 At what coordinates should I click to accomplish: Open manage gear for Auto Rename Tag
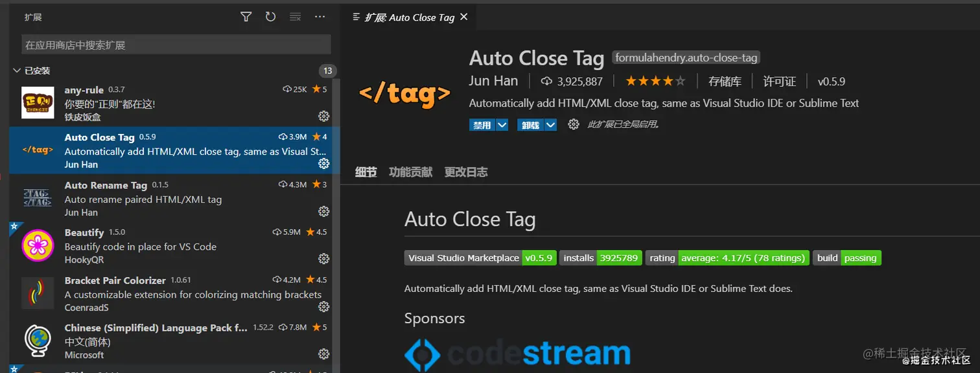pos(323,211)
